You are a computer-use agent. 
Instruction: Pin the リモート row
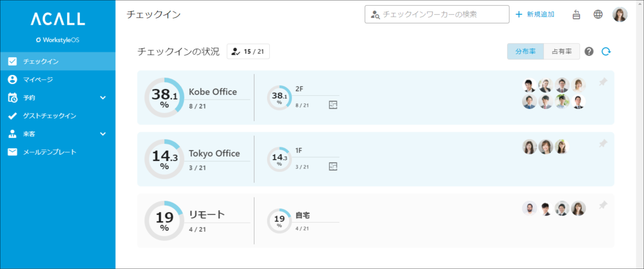603,206
